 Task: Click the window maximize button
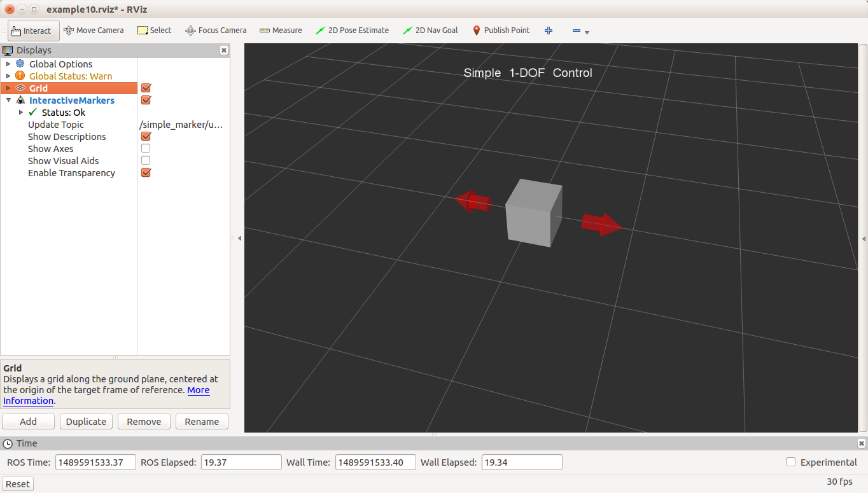point(34,9)
